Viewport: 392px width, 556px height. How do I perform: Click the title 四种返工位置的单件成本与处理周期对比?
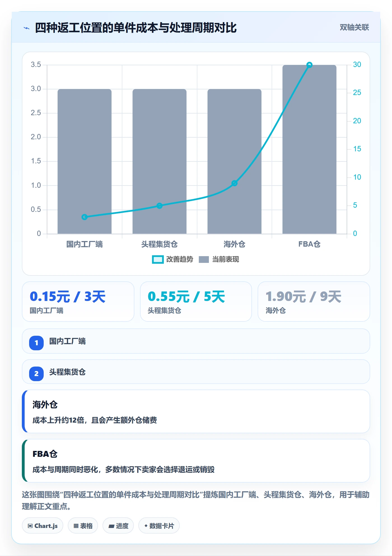136,28
